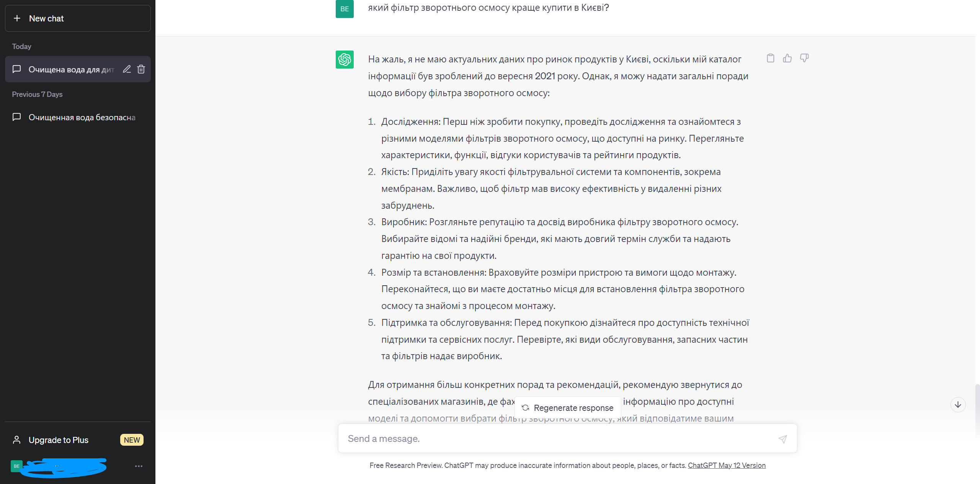Image resolution: width=980 pixels, height=484 pixels.
Task: Click Upgrade to Plus
Action: tap(59, 440)
